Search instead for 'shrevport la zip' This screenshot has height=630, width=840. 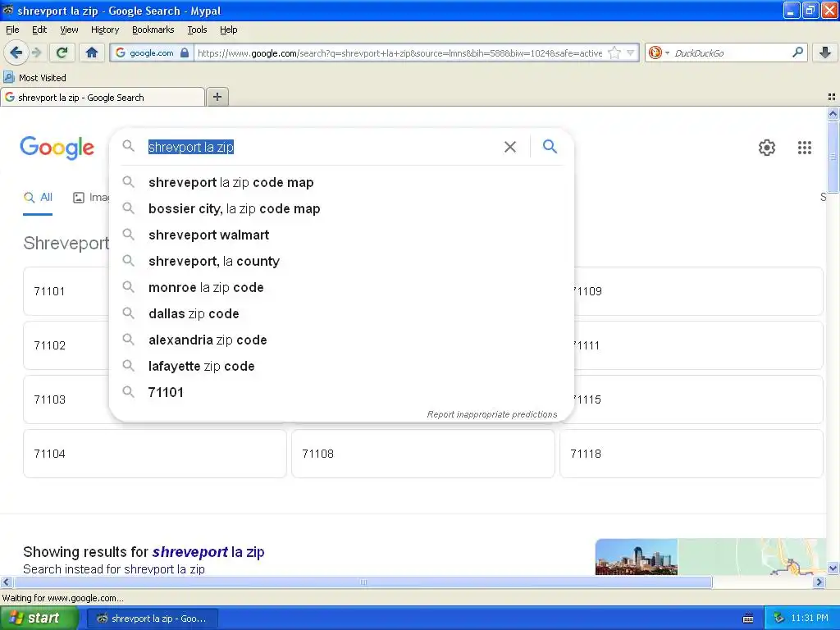click(164, 569)
